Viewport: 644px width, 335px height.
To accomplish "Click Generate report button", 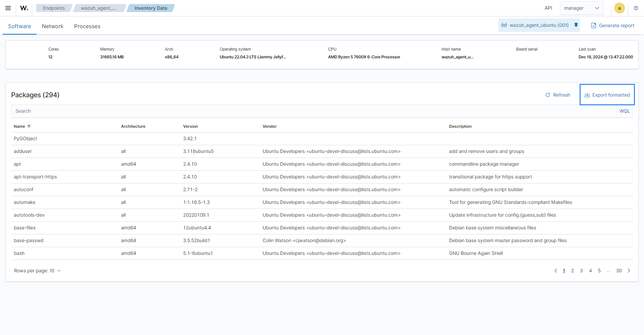I will [x=612, y=25].
